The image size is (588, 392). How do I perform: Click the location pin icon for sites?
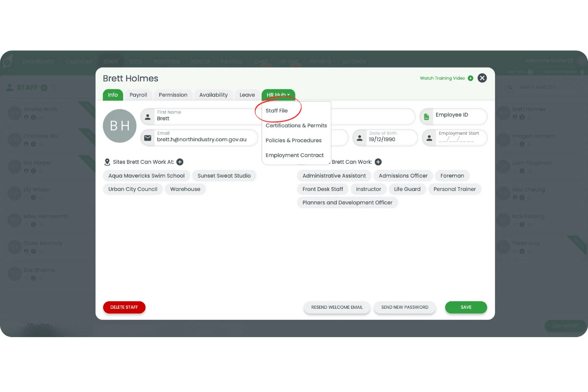[107, 162]
